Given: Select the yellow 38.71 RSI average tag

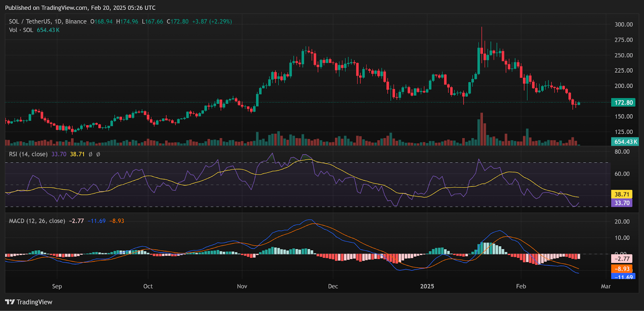Looking at the screenshot, I should coord(621,194).
